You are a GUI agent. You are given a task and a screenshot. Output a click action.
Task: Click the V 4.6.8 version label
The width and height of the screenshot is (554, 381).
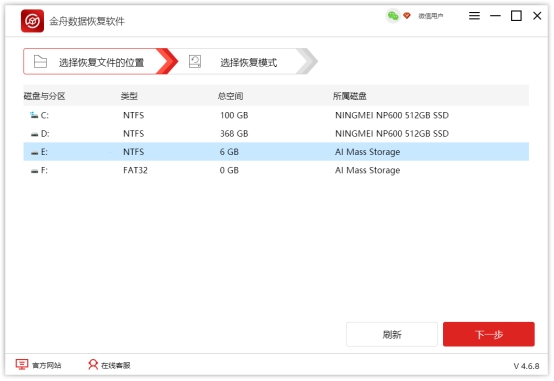tap(526, 366)
